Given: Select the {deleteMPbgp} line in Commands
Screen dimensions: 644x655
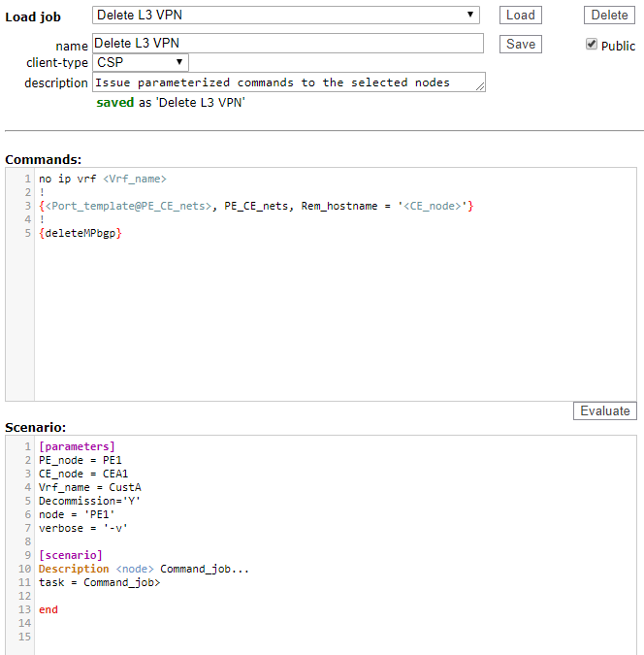Looking at the screenshot, I should pyautogui.click(x=80, y=233).
